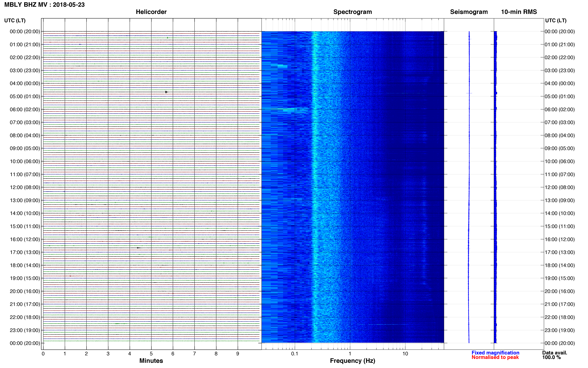The height and width of the screenshot is (368, 588).
Task: Click the blue Fixed magnification legend text
Action: point(495,353)
